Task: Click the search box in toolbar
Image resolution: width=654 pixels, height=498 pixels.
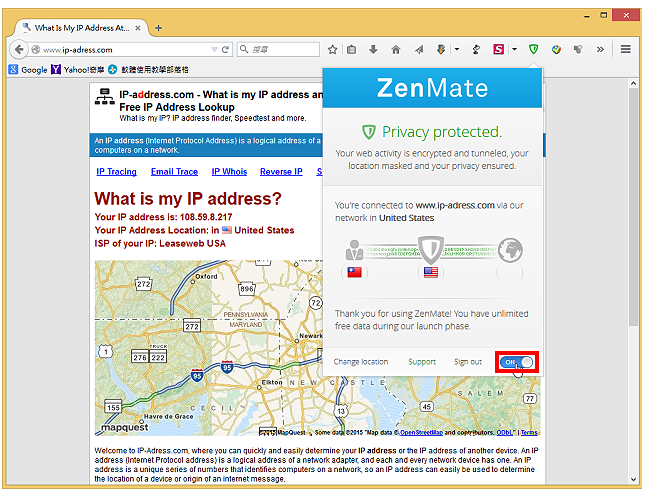Action: [279, 50]
